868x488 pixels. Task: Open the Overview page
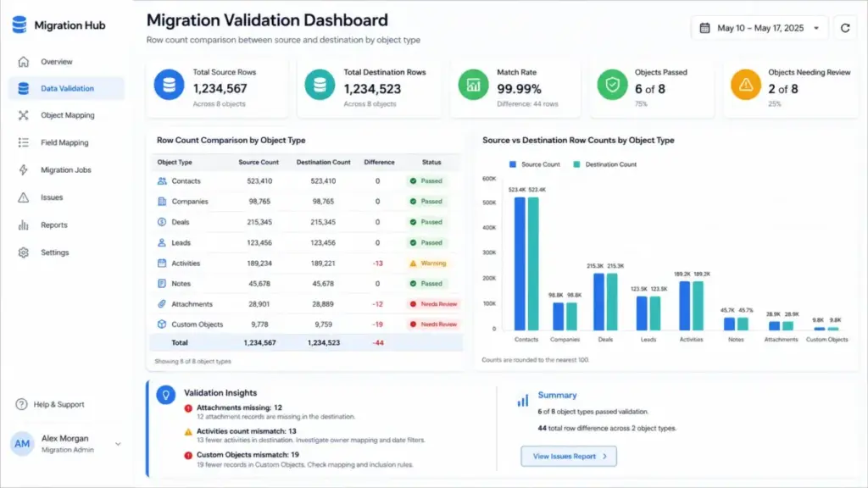click(x=56, y=61)
